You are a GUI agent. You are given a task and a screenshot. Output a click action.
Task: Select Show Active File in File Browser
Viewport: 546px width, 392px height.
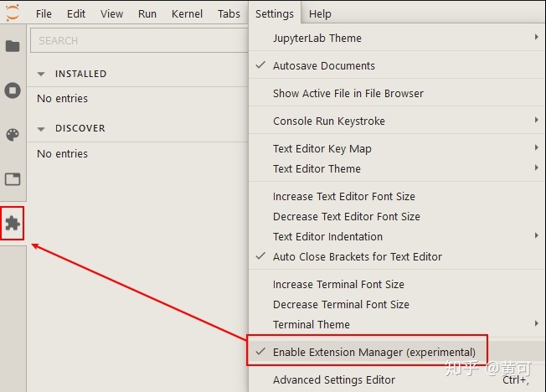pyautogui.click(x=397, y=93)
